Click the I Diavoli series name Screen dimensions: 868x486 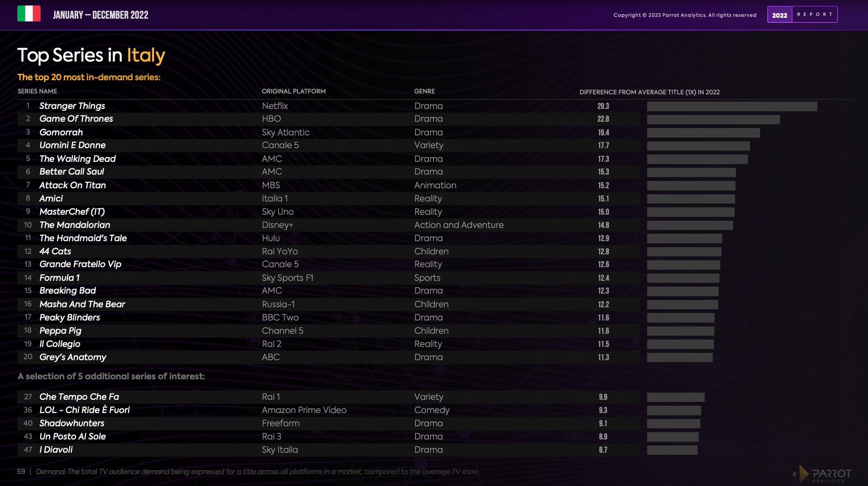(56, 450)
